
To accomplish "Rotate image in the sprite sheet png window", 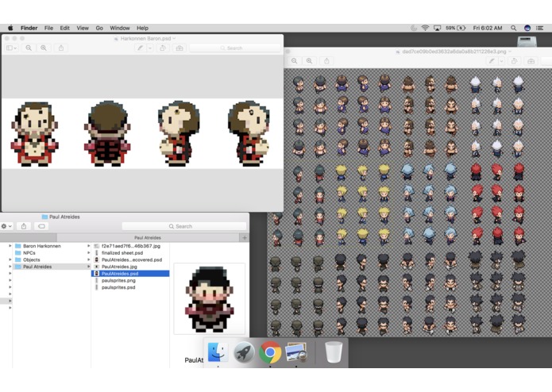I will coord(514,61).
